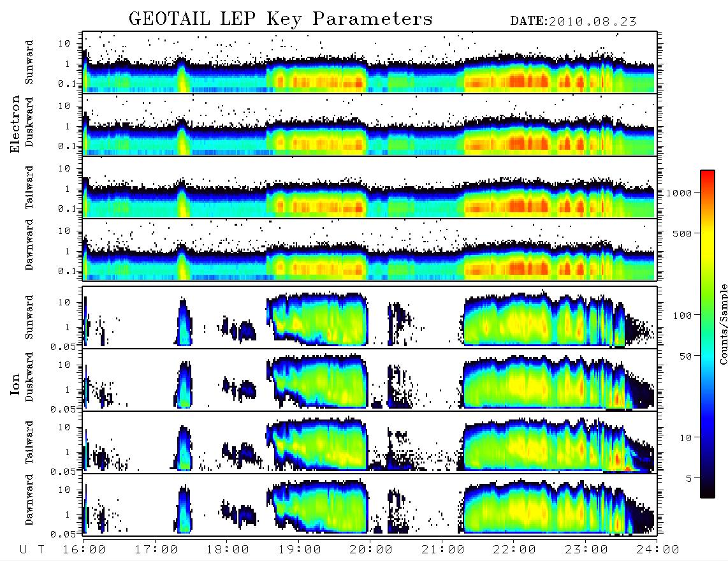
Task: Click the 19:00 time tick label
Action: click(300, 550)
